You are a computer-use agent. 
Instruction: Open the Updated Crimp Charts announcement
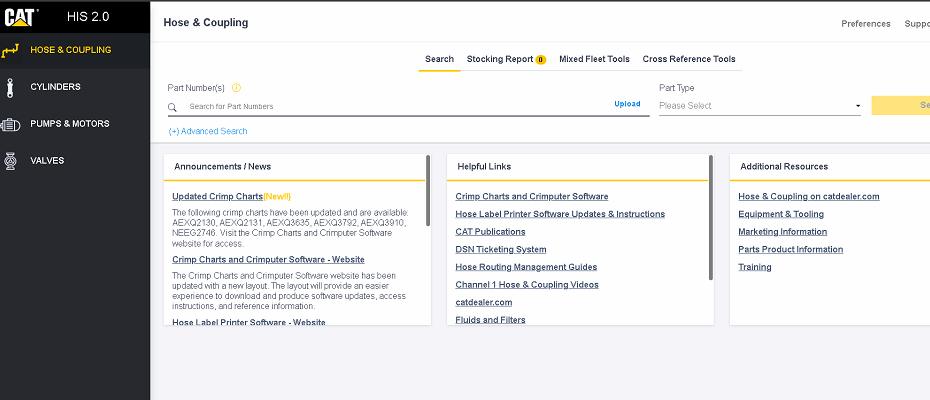tap(216, 196)
